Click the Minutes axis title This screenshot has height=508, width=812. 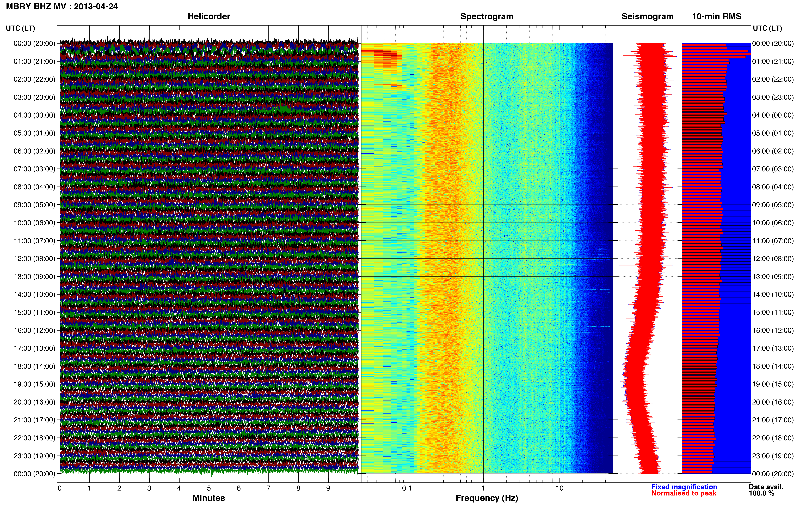[208, 498]
